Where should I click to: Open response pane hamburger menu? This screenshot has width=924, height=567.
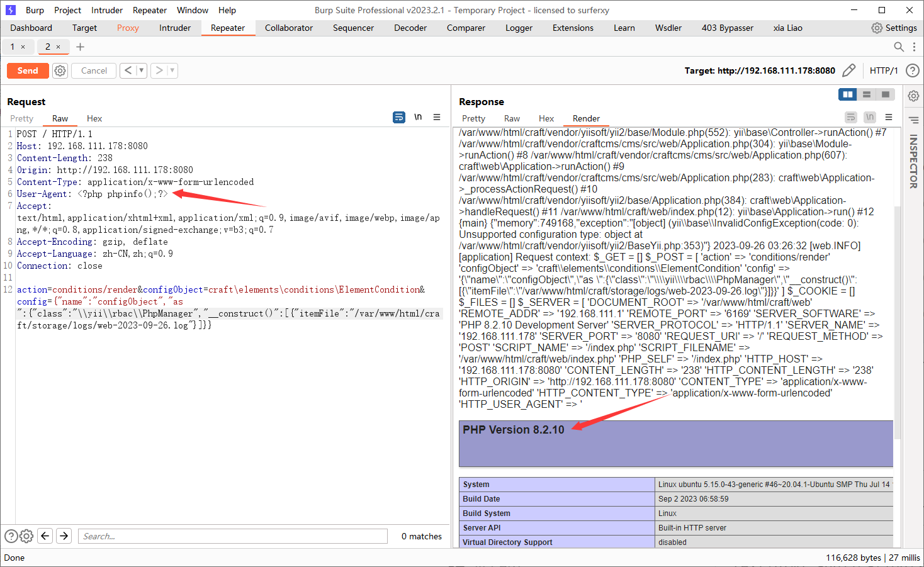889,117
